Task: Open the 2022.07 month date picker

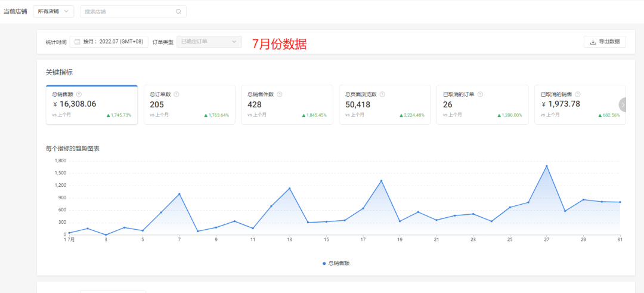Action: coord(109,42)
